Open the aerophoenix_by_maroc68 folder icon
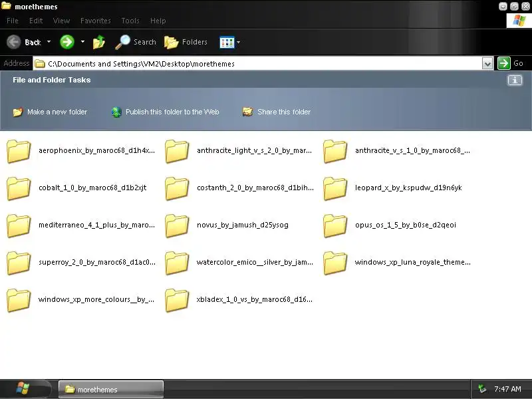Screen dimensions: 532x399 pyautogui.click(x=19, y=151)
